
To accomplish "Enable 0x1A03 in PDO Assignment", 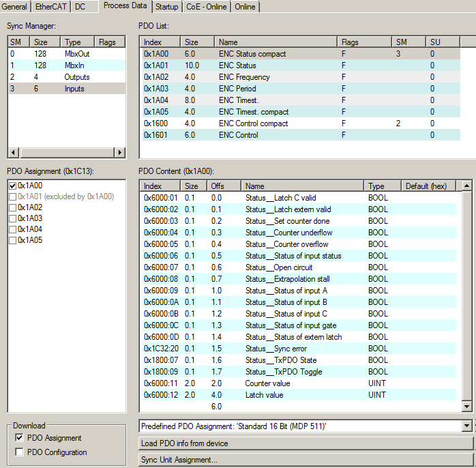I will (12, 219).
